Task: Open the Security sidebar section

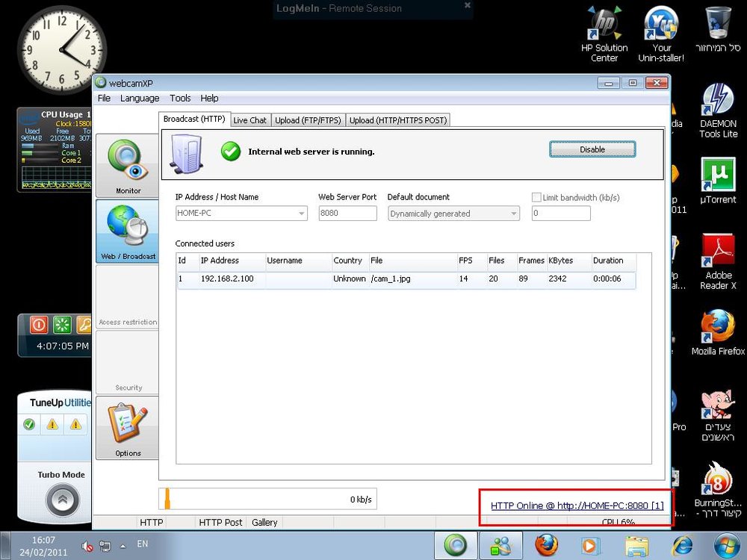Action: (127, 362)
